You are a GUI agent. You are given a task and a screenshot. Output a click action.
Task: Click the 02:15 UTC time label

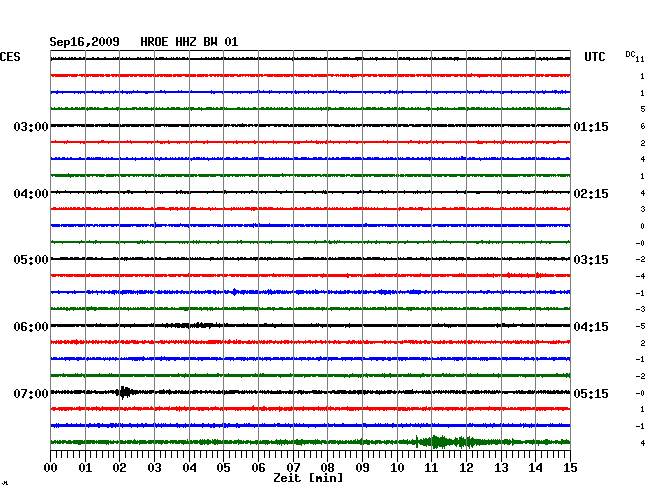[591, 194]
